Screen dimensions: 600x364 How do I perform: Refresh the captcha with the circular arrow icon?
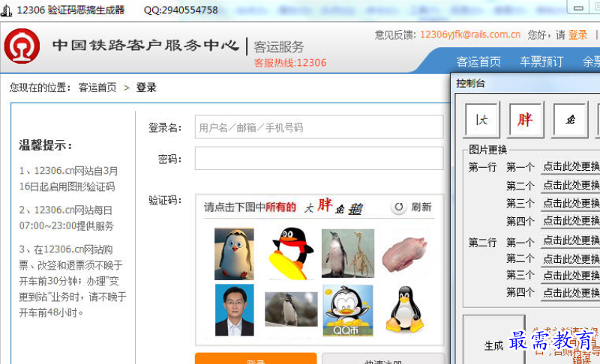pyautogui.click(x=399, y=207)
